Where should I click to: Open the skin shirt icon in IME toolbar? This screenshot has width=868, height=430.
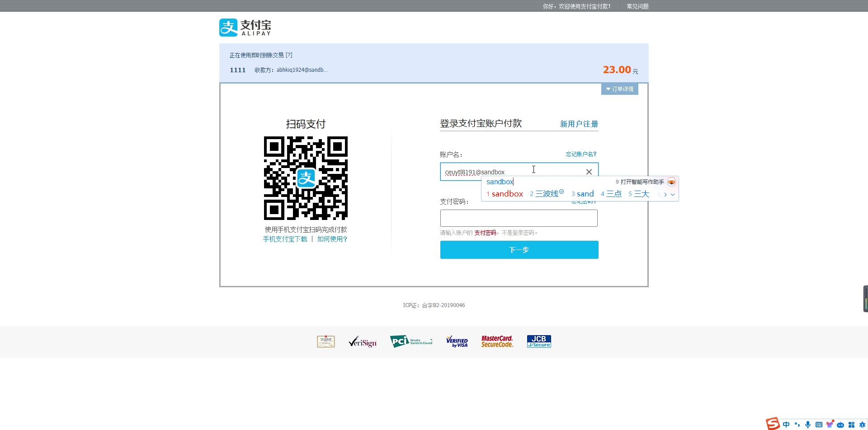[830, 424]
